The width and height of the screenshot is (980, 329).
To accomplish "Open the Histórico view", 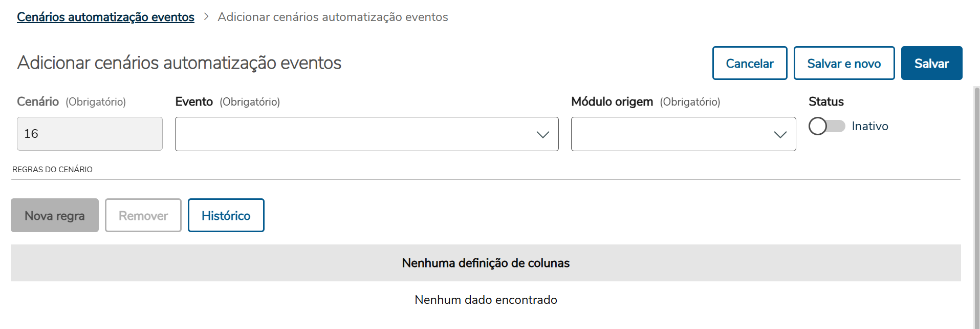I will 226,215.
